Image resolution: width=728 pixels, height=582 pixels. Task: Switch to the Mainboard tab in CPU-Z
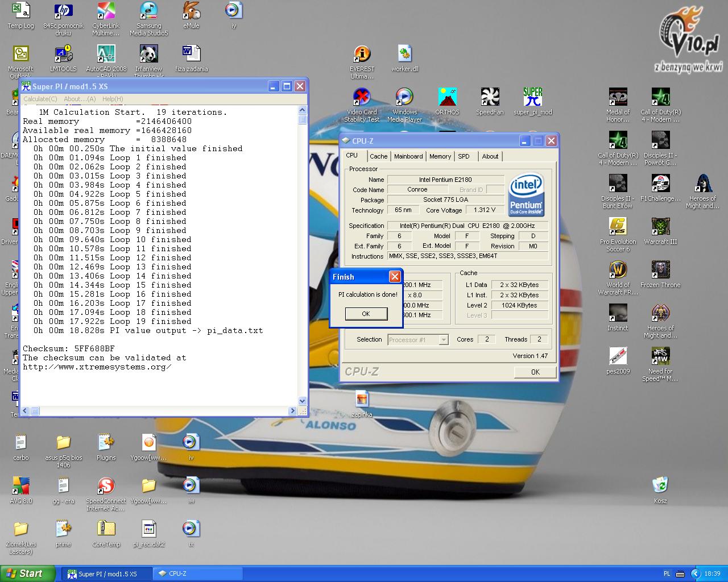point(408,156)
